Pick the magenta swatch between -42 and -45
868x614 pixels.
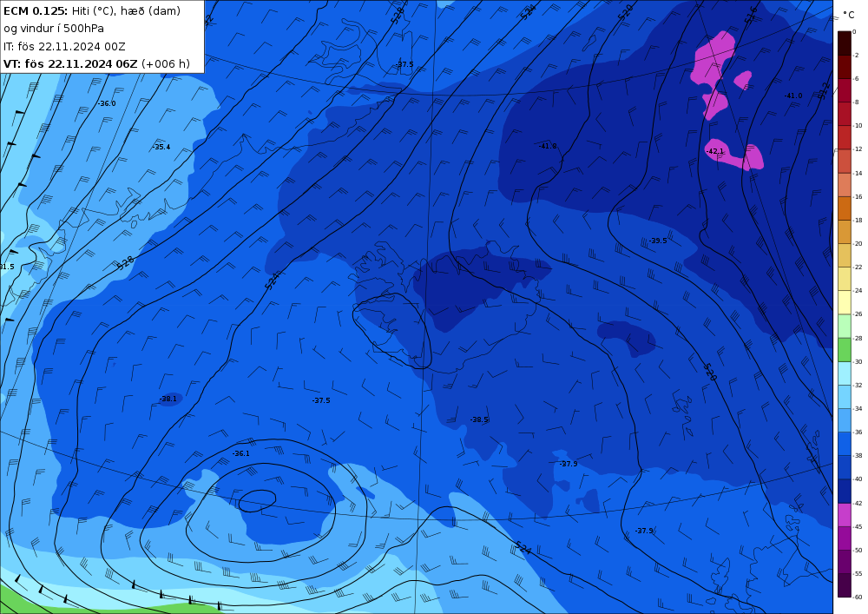click(845, 515)
